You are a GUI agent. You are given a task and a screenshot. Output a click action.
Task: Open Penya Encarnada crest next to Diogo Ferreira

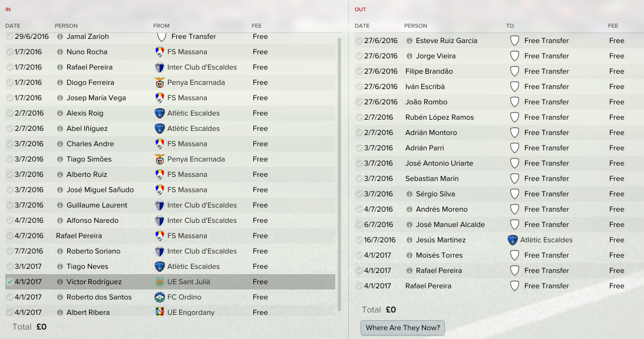(x=160, y=83)
